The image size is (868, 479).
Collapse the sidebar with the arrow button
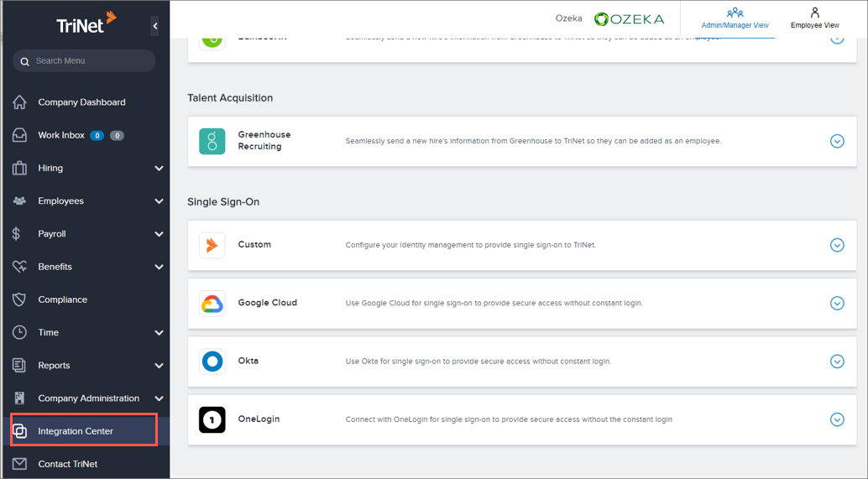(x=155, y=27)
